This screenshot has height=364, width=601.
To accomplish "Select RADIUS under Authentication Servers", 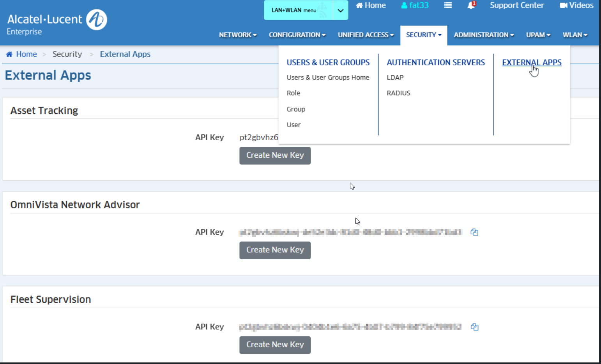I will (398, 93).
